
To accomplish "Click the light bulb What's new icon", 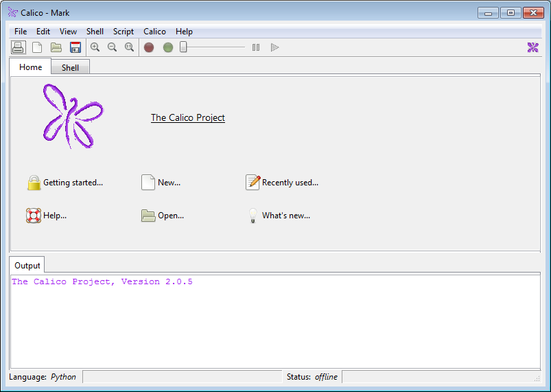I will pos(253,216).
